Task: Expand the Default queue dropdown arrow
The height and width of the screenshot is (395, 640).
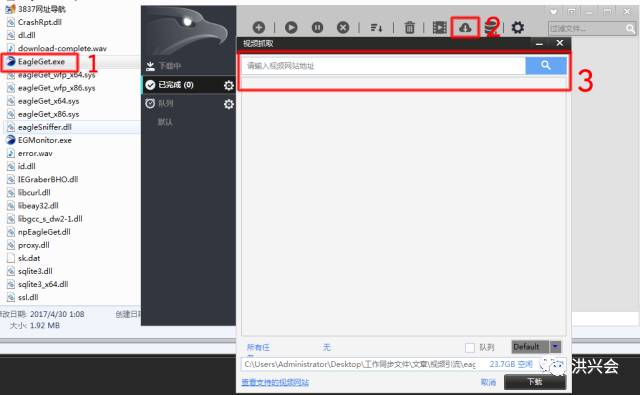Action: coord(555,347)
